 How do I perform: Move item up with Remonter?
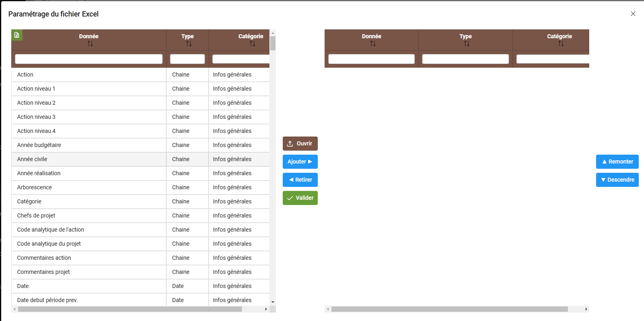[617, 162]
